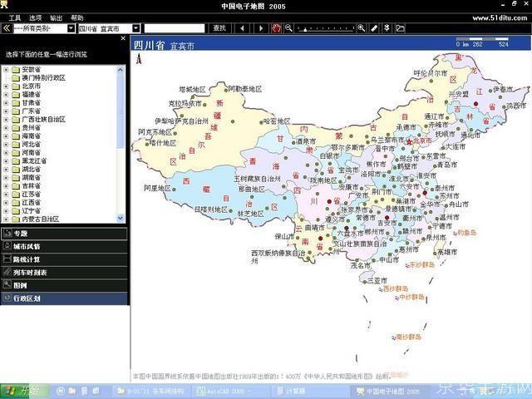
Task: Click the 查找 search button
Action: (219, 28)
